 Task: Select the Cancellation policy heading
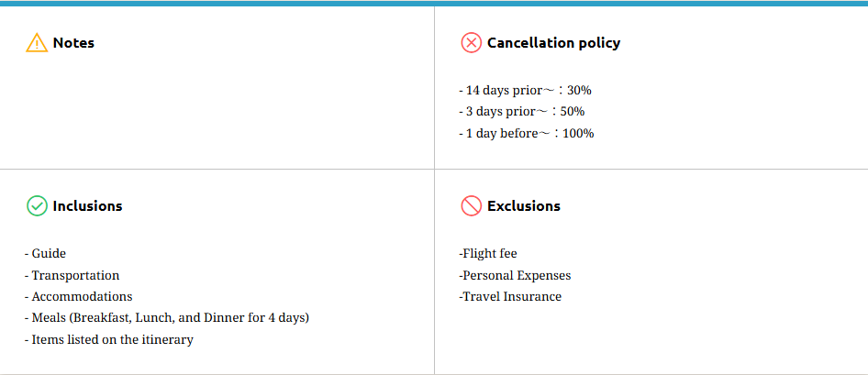pyautogui.click(x=553, y=43)
